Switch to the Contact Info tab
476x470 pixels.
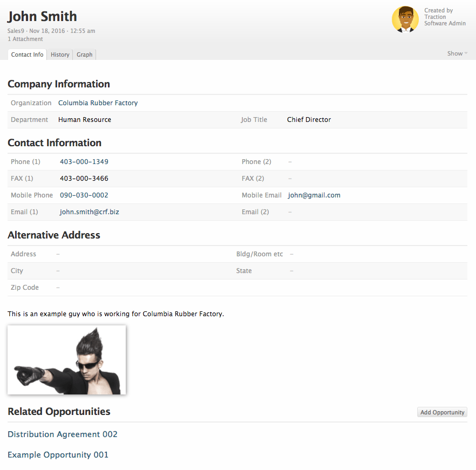(x=27, y=55)
